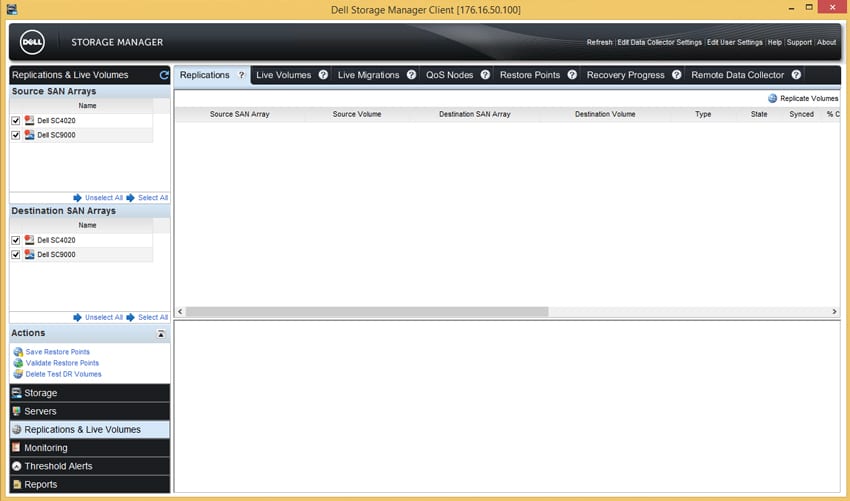Sort by the State column header
Screen dimensions: 850x501
(759, 114)
